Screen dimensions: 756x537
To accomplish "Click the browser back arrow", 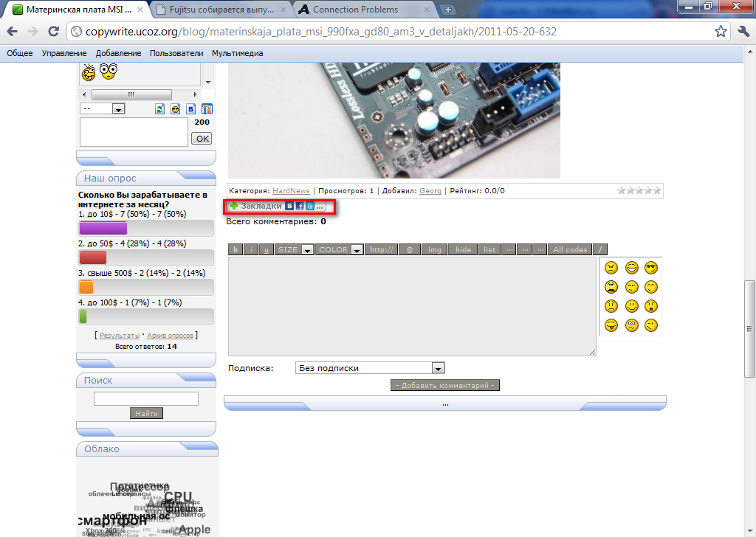I will pos(12,32).
